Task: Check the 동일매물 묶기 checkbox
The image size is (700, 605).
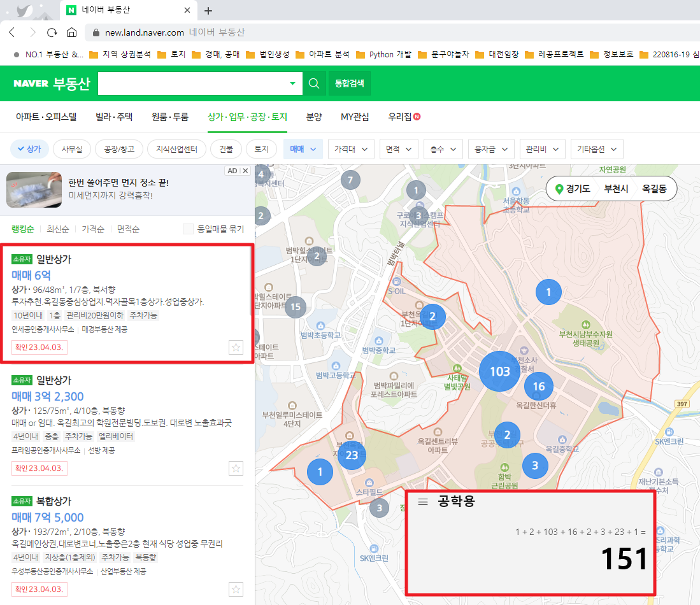Action: pyautogui.click(x=188, y=229)
